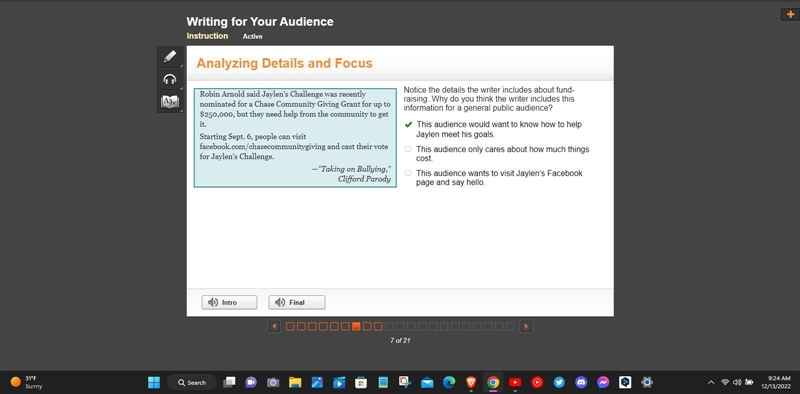This screenshot has height=394, width=800.
Task: Click the 'Analyzing Details and Focus' heading
Action: point(285,63)
